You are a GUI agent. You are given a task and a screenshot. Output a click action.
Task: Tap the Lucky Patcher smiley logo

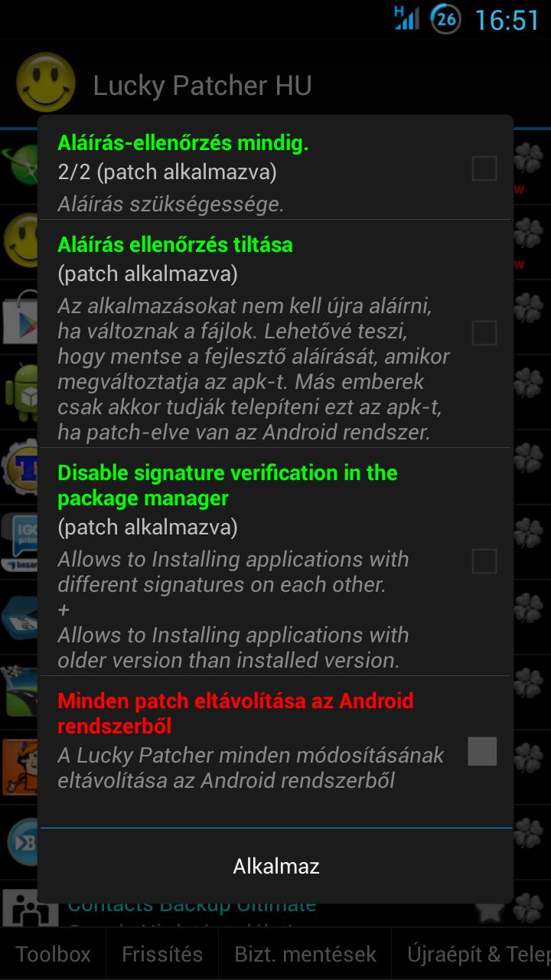pyautogui.click(x=46, y=83)
